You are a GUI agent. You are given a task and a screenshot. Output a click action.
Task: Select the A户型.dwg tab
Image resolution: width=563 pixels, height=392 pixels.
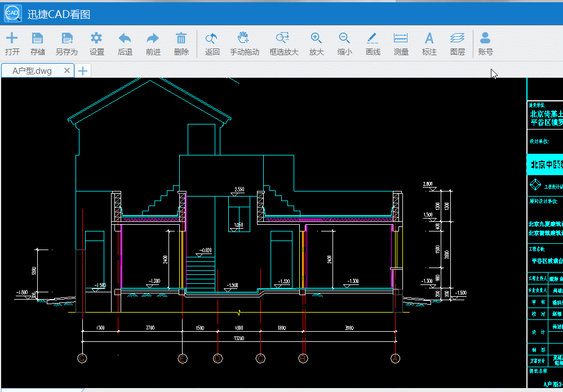point(34,70)
